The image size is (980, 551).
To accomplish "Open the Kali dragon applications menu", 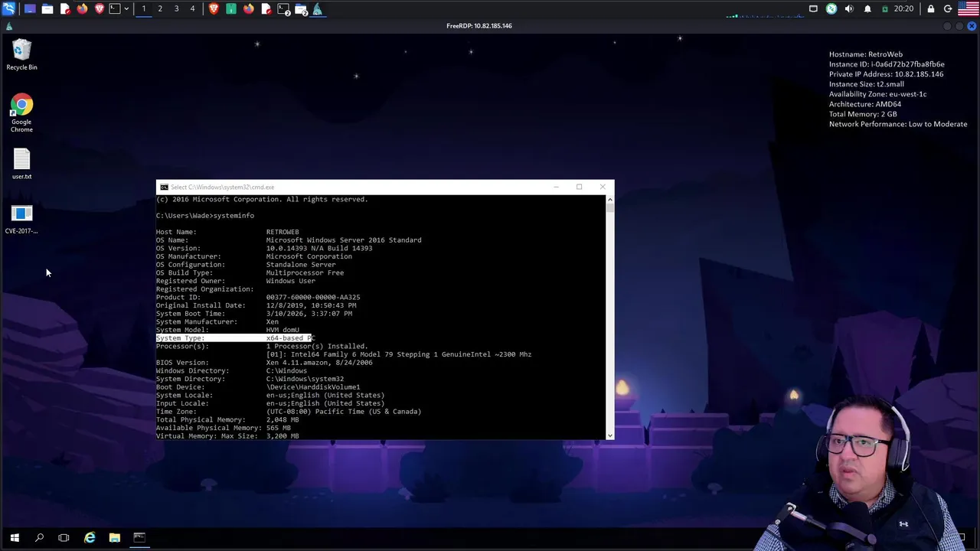I will click(x=8, y=8).
